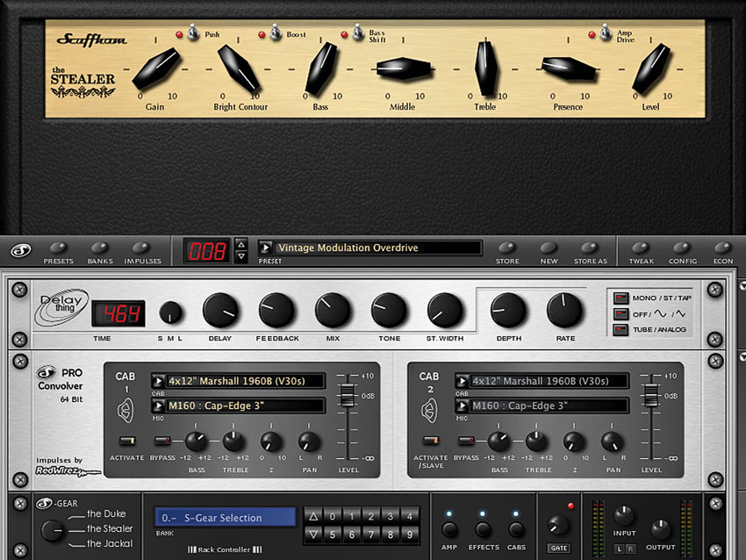The image size is (746, 560).
Task: Open the Banks button
Action: click(x=100, y=248)
